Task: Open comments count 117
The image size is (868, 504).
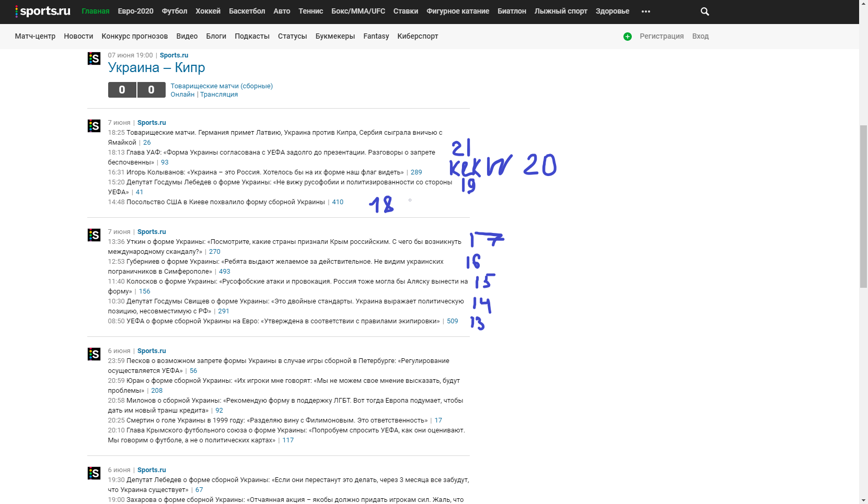Action: (x=288, y=440)
